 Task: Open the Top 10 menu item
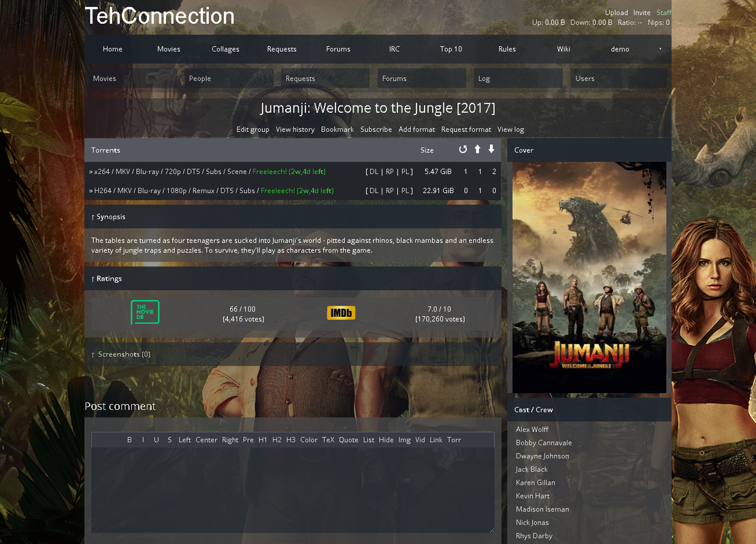(450, 49)
